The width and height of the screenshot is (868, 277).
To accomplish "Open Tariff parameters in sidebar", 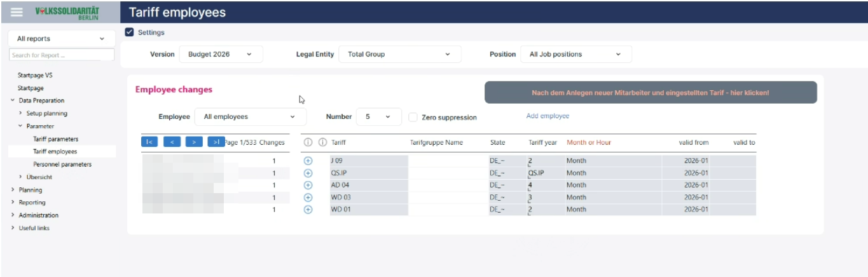I will [56, 139].
